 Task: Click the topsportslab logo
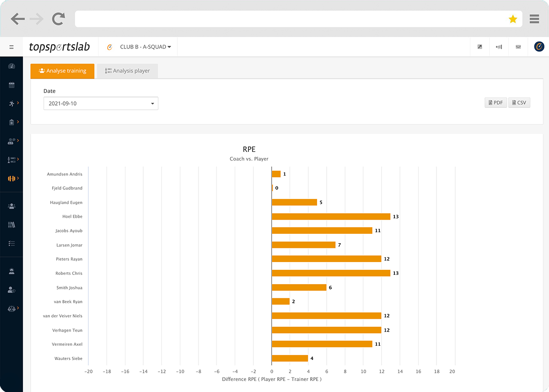[59, 47]
